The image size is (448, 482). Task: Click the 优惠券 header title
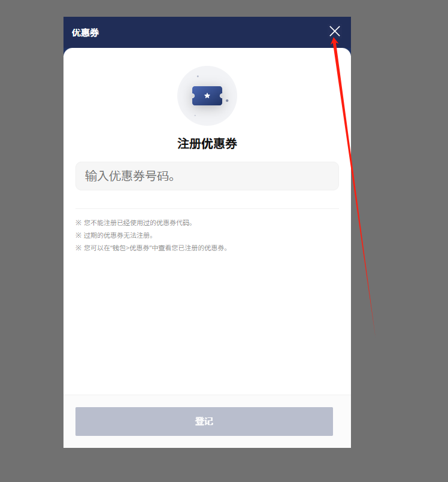click(85, 32)
